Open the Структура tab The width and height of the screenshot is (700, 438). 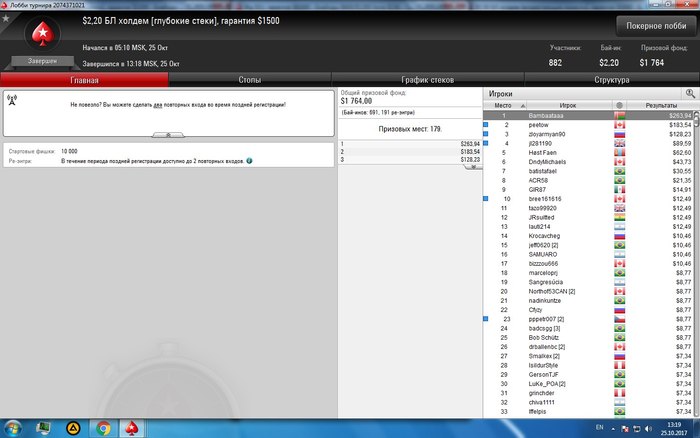click(x=612, y=80)
